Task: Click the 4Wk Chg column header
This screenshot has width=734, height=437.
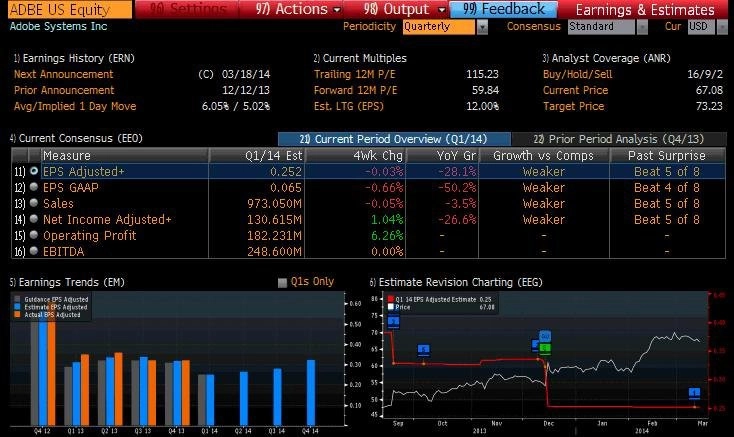Action: point(355,155)
